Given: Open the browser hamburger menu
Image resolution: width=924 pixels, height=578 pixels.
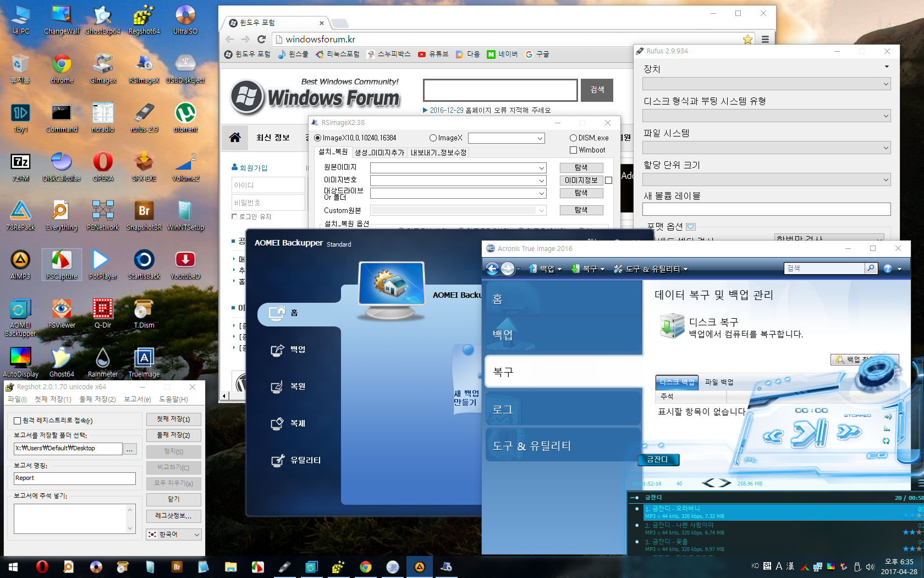Looking at the screenshot, I should (x=765, y=39).
